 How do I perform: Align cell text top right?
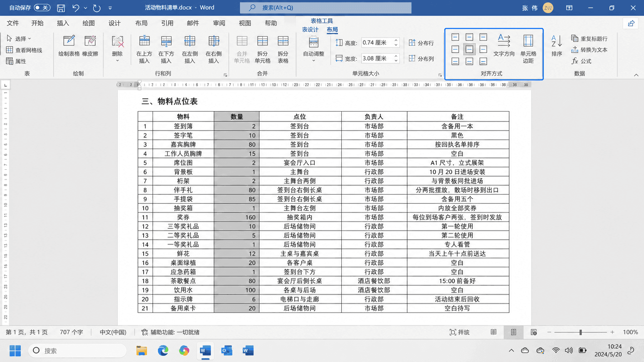(x=483, y=37)
